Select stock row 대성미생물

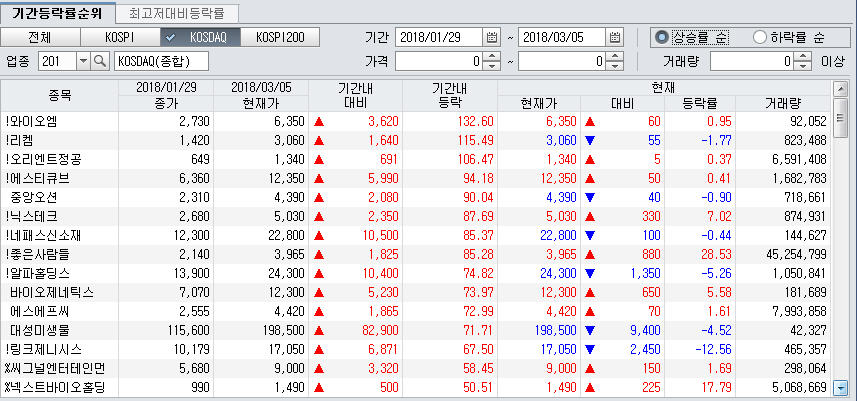click(x=415, y=331)
